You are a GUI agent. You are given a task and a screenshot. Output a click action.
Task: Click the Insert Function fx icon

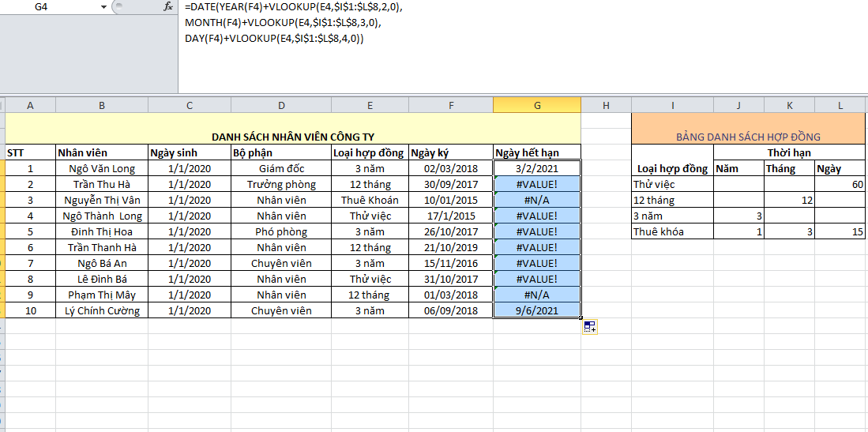click(168, 6)
